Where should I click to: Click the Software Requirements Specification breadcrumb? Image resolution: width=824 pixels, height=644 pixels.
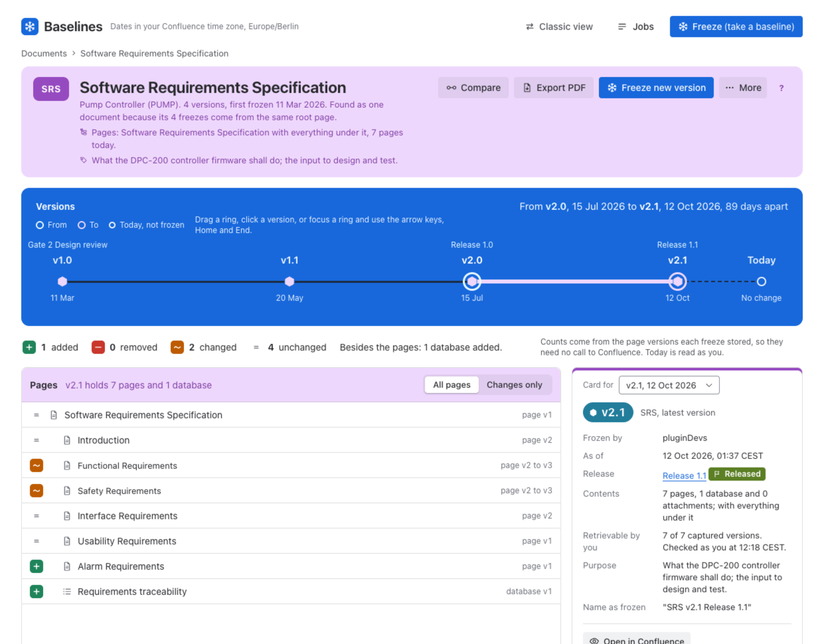pos(154,53)
